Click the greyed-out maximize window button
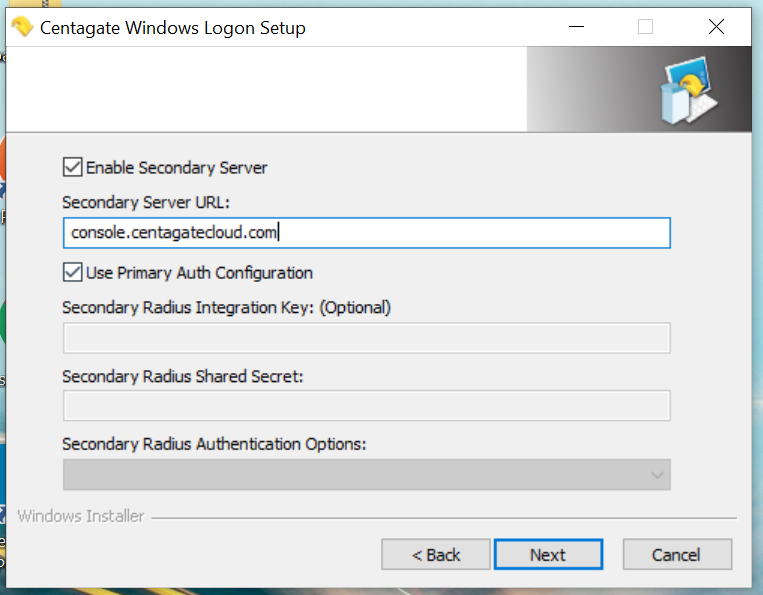The width and height of the screenshot is (763, 595). pos(645,27)
